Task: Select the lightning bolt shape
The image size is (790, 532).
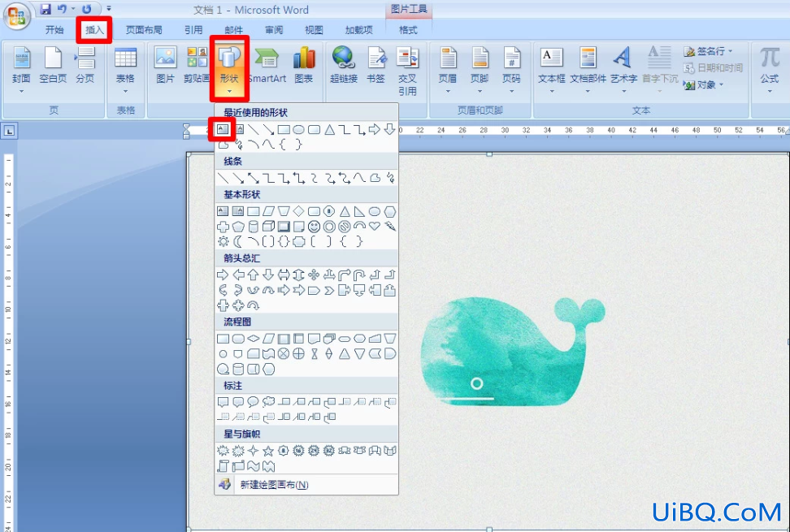Action: coord(390,227)
